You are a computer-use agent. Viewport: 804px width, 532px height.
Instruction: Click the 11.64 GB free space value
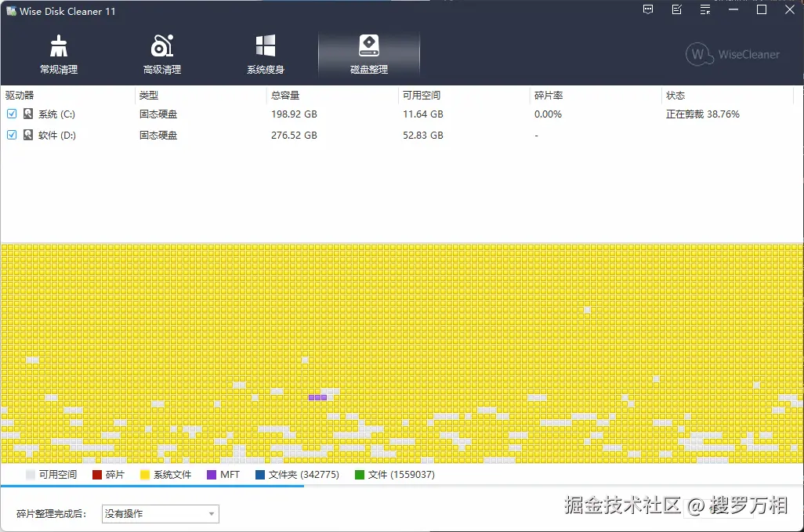pos(423,114)
